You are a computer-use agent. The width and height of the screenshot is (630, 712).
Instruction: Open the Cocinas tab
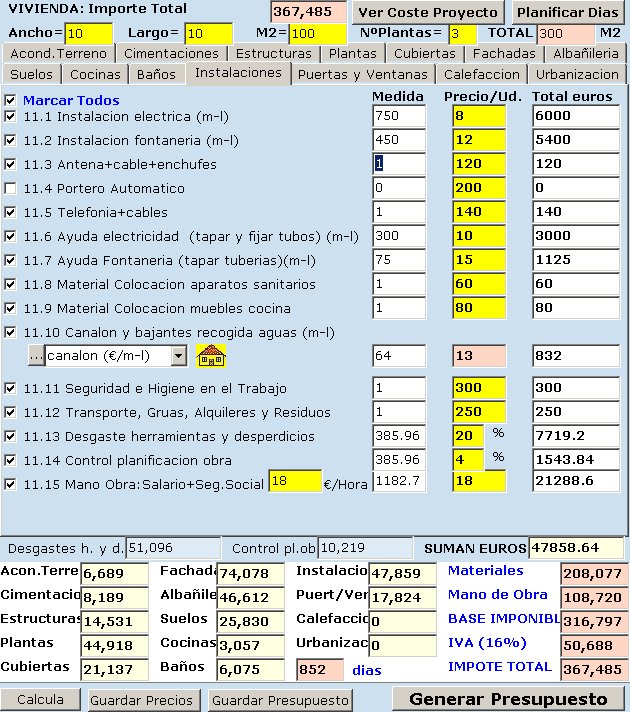click(x=95, y=74)
